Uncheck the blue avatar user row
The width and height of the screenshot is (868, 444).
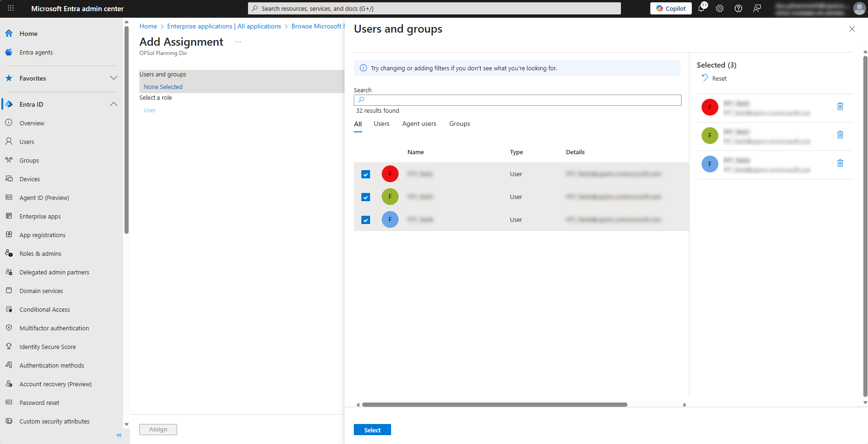[366, 220]
